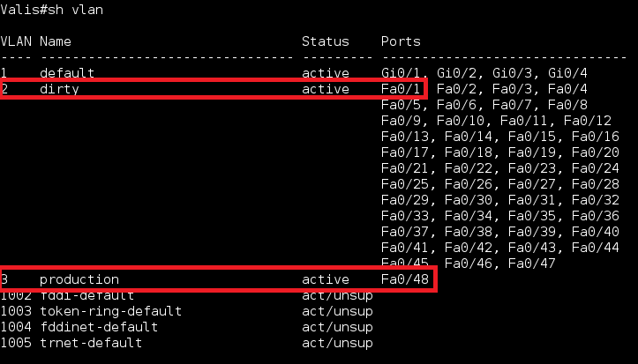
Task: Click the token-ring-default VLAN name
Action: (x=110, y=311)
